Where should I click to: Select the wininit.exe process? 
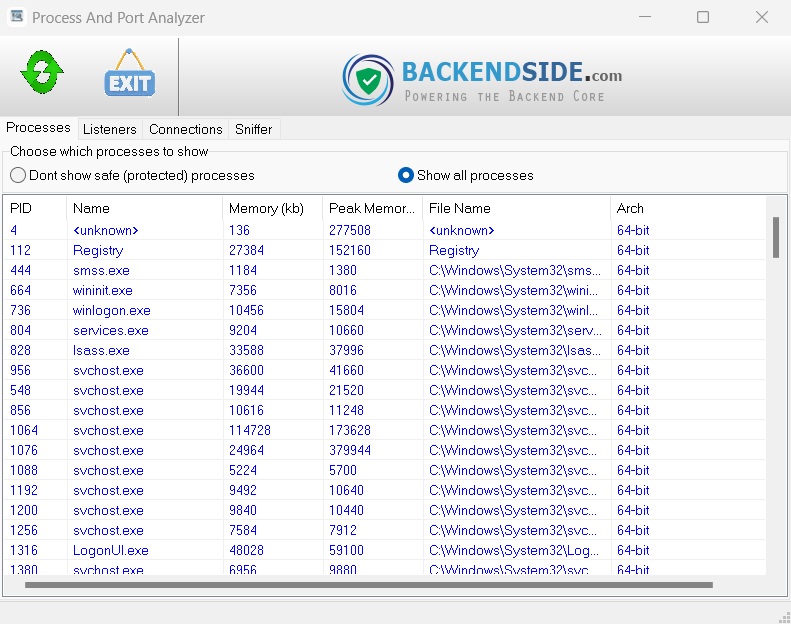pyautogui.click(x=103, y=291)
